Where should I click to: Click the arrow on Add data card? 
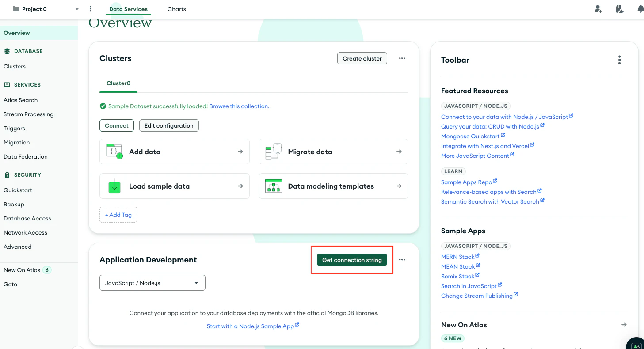[240, 152]
